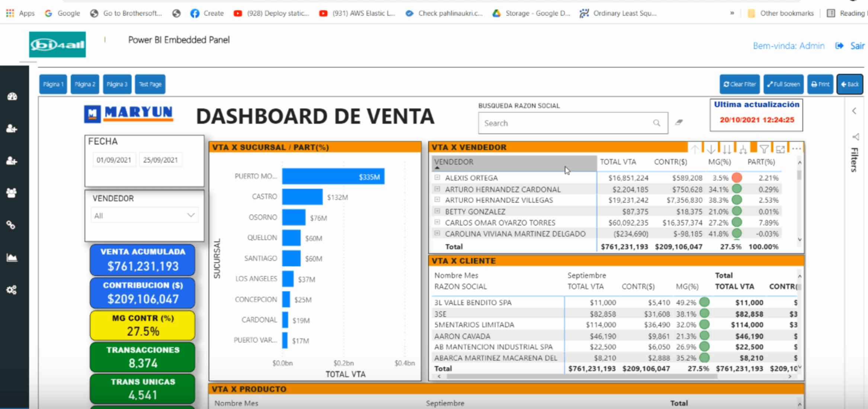Image resolution: width=868 pixels, height=409 pixels.
Task: Click the eraser icon beside search box
Action: point(679,122)
